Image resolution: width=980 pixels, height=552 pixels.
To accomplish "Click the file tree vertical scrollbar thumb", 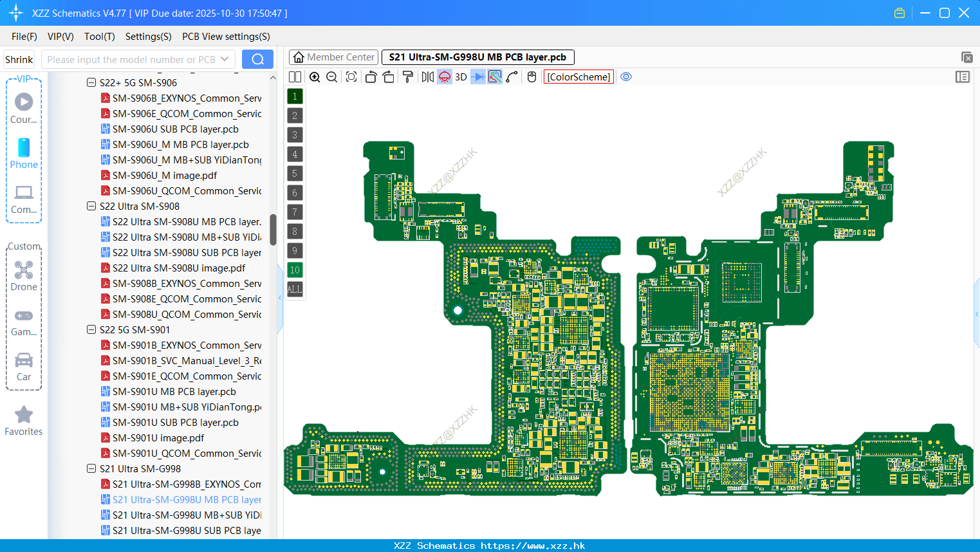I will tap(273, 230).
